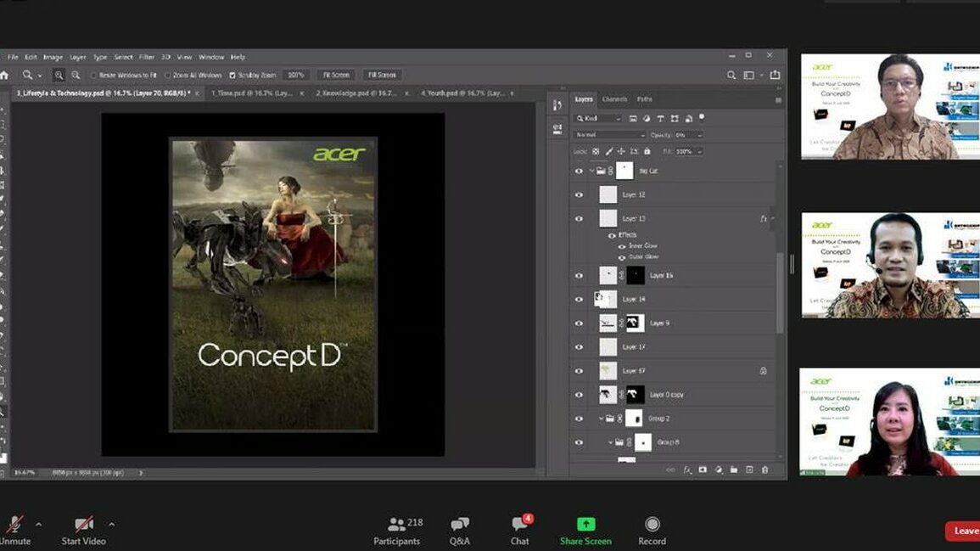Click the Zoom Record button
980x551 pixels.
coord(652,531)
